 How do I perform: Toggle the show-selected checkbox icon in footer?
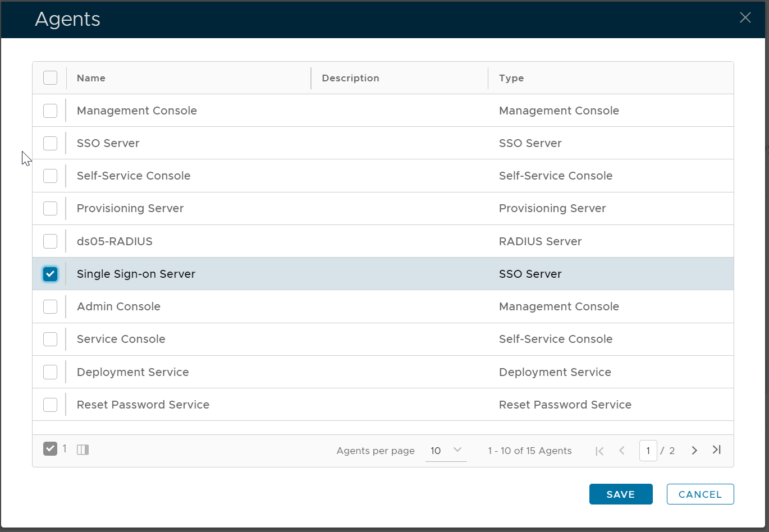50,449
